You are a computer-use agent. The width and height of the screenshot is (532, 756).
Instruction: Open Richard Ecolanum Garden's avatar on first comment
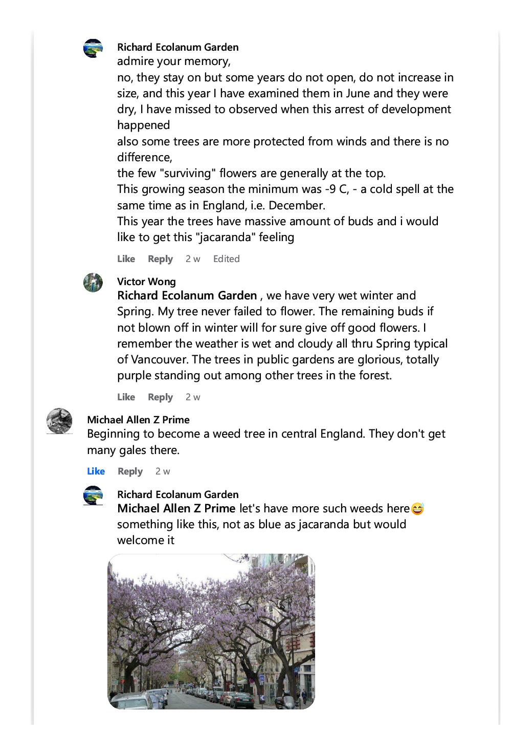pos(93,49)
